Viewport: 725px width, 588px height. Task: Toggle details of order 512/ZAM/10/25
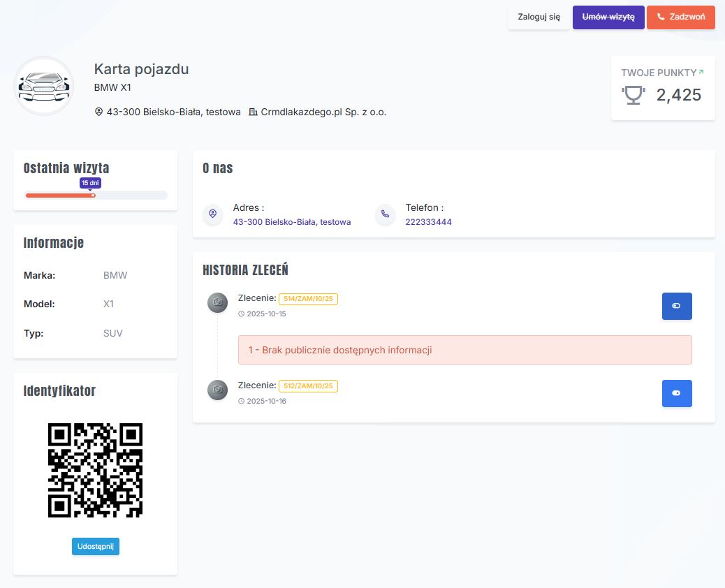coord(676,393)
